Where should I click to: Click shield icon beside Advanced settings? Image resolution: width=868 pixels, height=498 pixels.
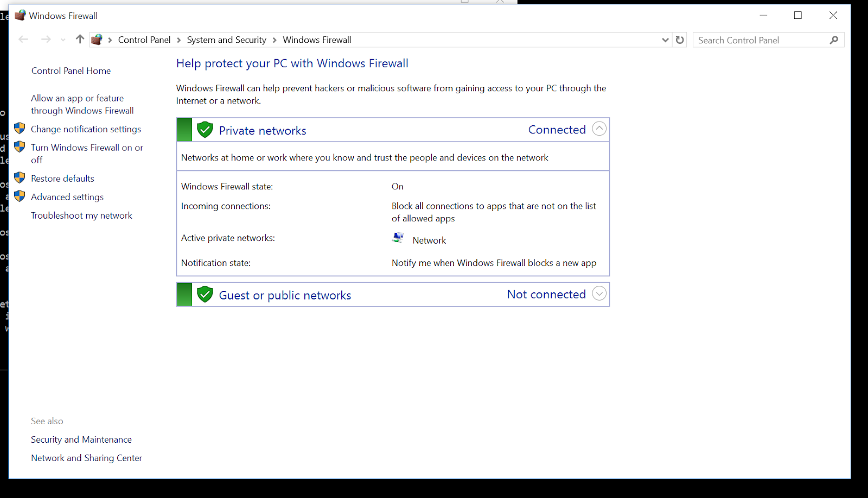(20, 196)
